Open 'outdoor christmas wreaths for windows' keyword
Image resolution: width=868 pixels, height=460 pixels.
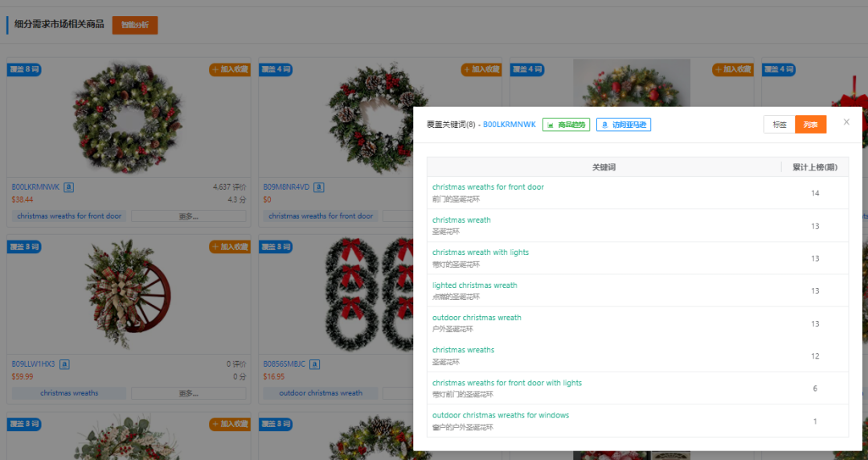[500, 416]
